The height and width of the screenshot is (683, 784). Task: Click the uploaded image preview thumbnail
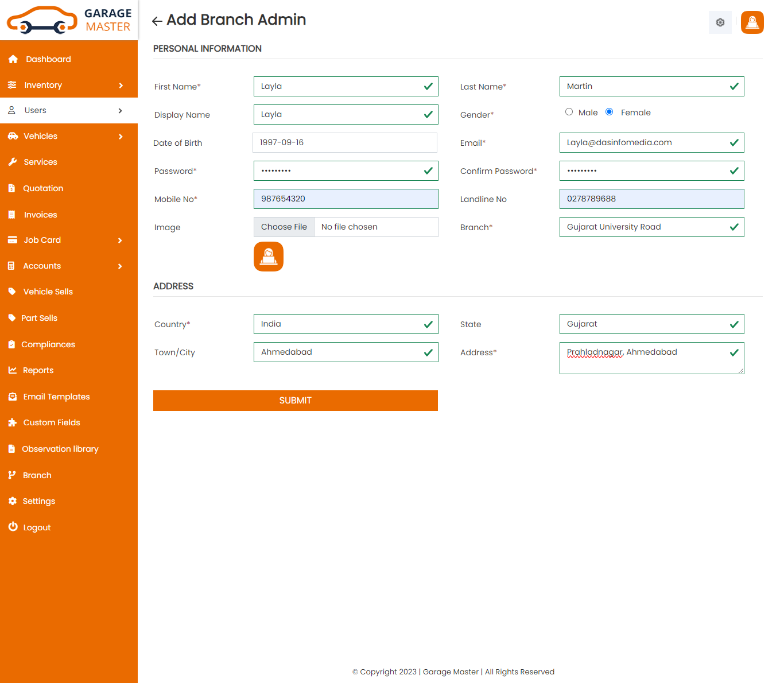[269, 257]
